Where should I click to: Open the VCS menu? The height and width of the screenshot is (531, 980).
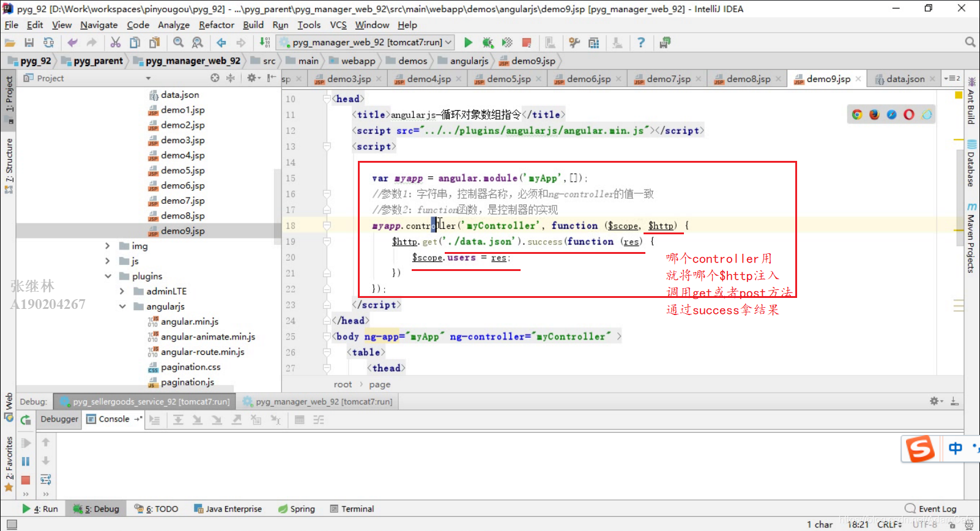(338, 25)
